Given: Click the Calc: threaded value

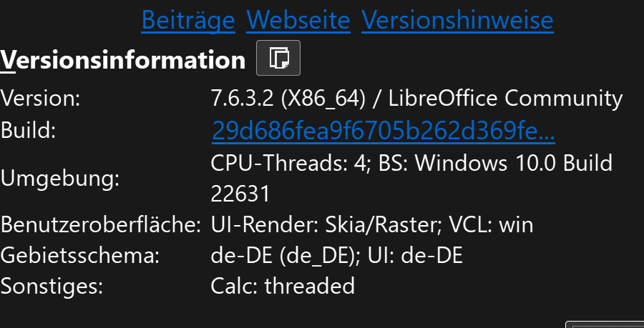Looking at the screenshot, I should [283, 286].
